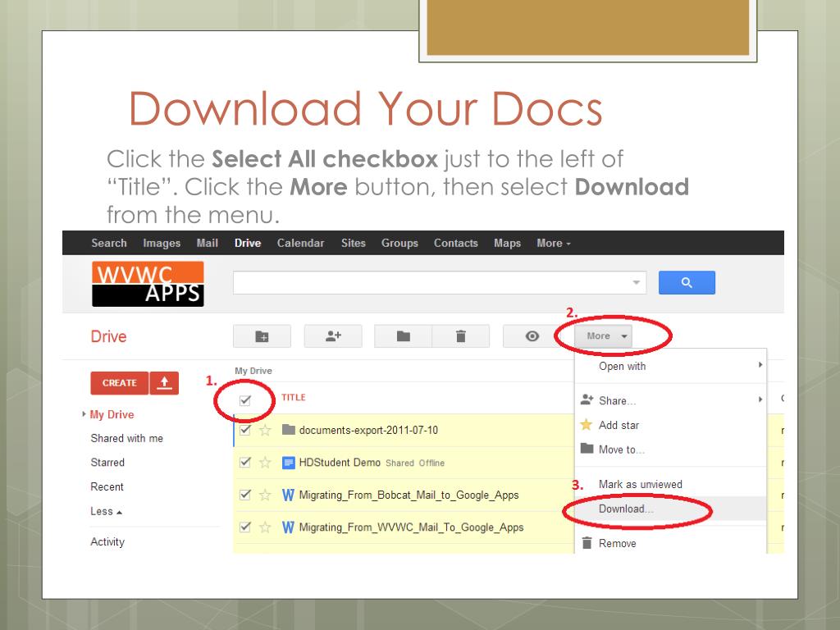Star the HDStudent Demo document
Viewport: 840px width, 630px height.
point(265,463)
